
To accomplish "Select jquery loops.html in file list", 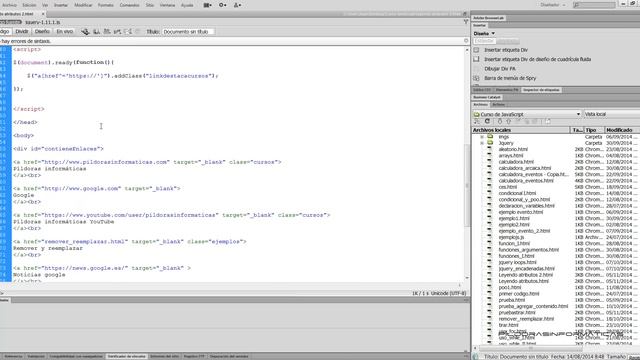I will click(518, 262).
